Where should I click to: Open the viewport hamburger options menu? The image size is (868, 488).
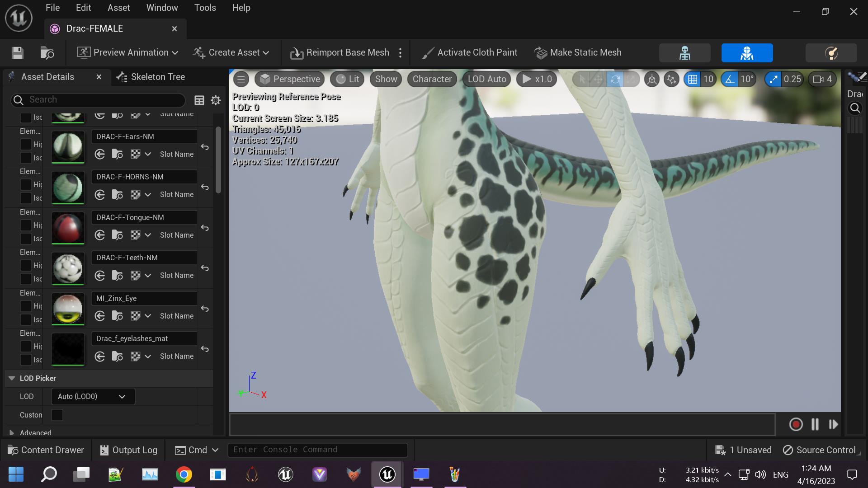pyautogui.click(x=241, y=79)
